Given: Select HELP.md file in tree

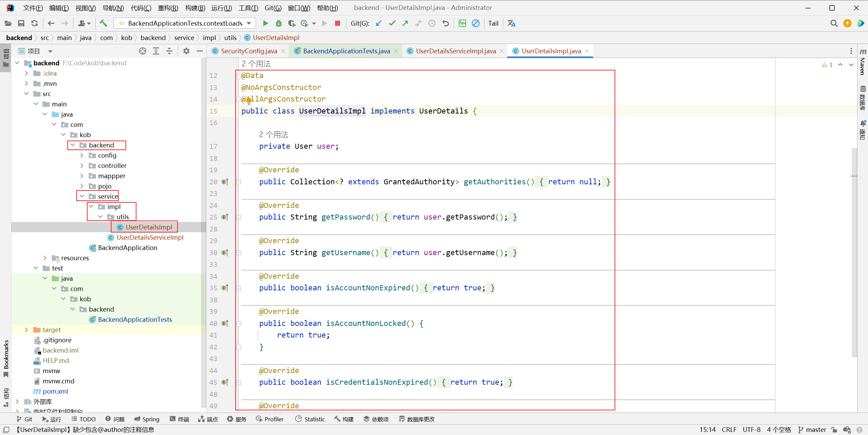Looking at the screenshot, I should (x=55, y=360).
